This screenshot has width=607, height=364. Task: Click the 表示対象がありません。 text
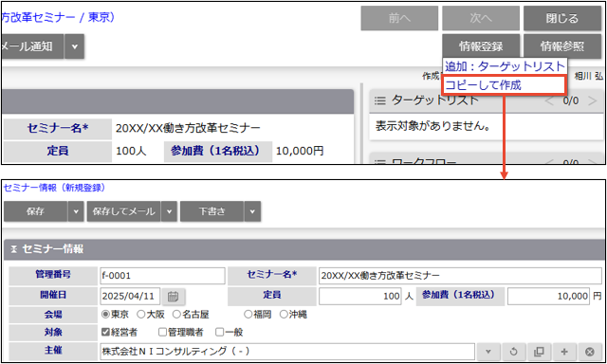coord(433,126)
